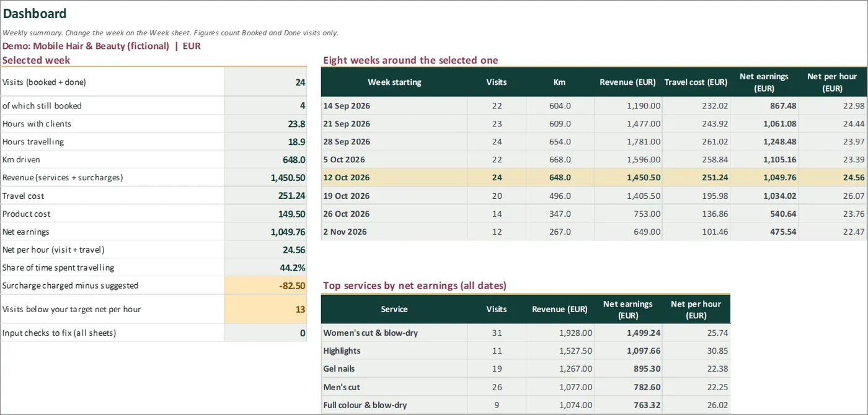The width and height of the screenshot is (868, 415).
Task: Click the "Travel cost (EUR)" column header
Action: 696,82
